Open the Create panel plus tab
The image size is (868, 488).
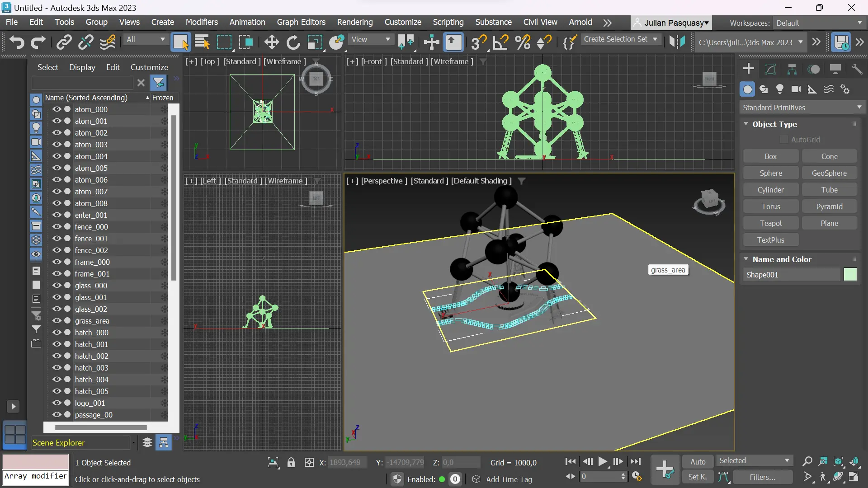click(x=749, y=69)
